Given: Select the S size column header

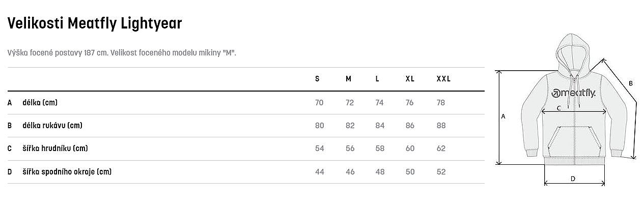Looking at the screenshot, I should [x=317, y=79].
